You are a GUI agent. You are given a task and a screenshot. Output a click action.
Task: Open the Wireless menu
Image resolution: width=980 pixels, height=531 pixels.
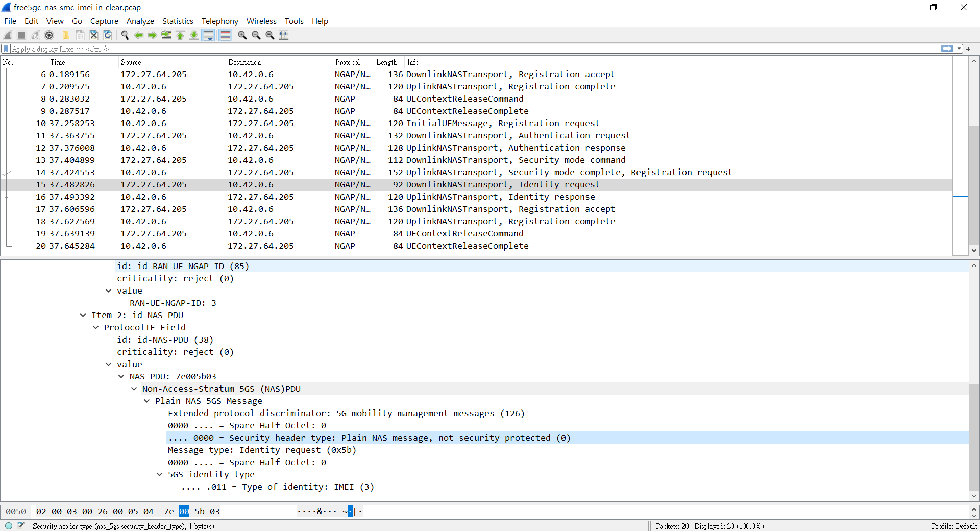[x=261, y=21]
